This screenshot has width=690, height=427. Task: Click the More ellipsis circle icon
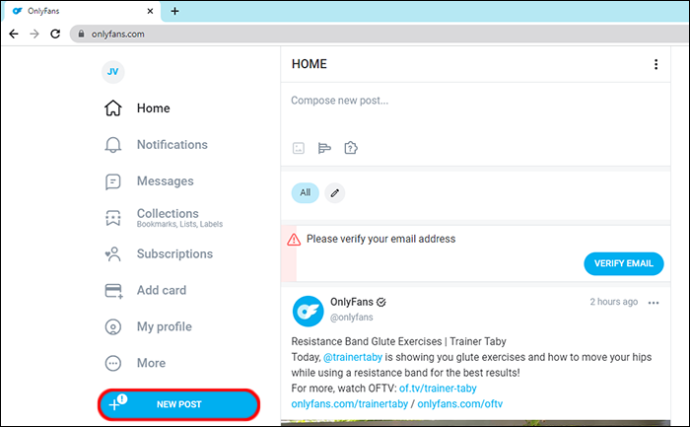113,364
